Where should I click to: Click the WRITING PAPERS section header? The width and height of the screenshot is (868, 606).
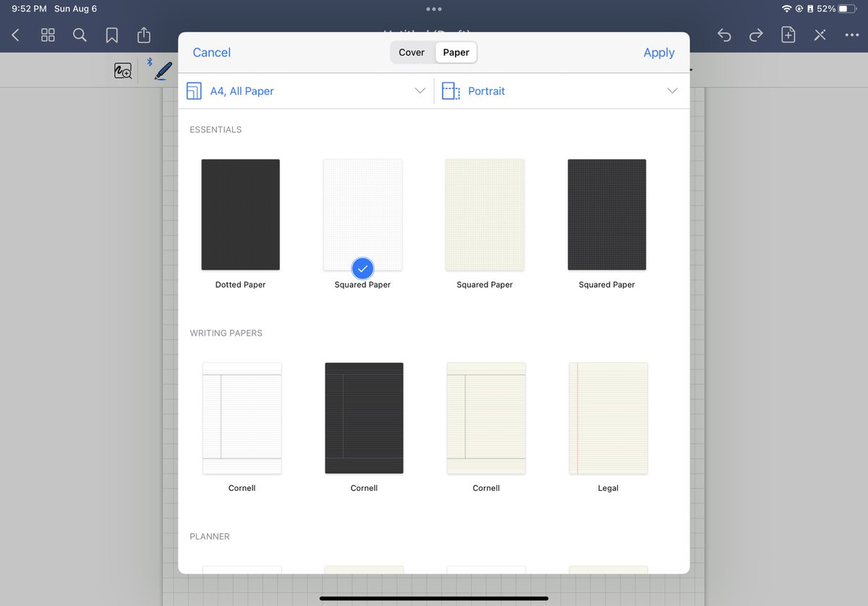coord(226,333)
